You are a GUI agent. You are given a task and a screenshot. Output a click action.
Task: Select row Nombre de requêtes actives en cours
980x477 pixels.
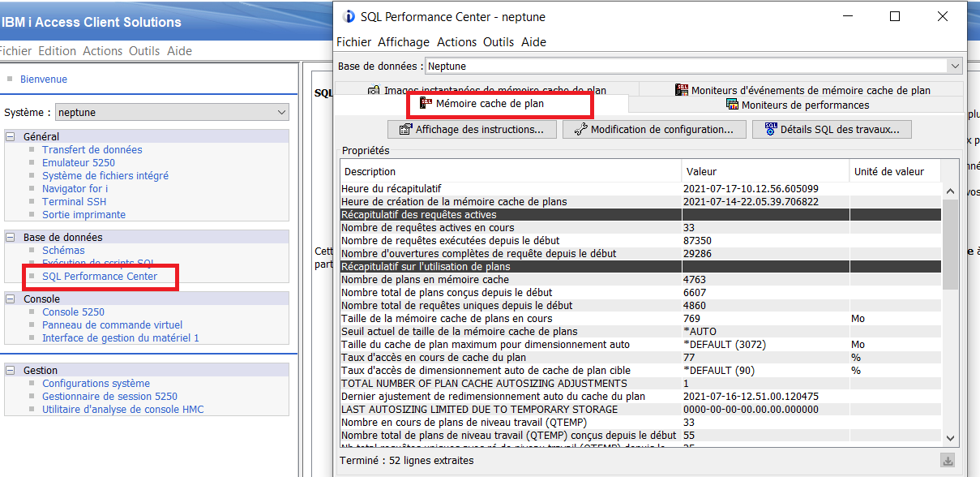pos(640,227)
